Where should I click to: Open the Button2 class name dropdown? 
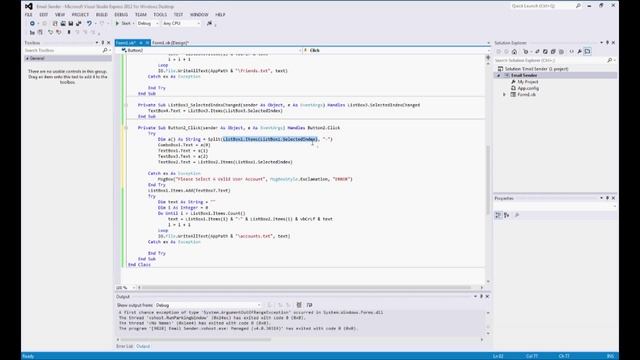(211, 50)
